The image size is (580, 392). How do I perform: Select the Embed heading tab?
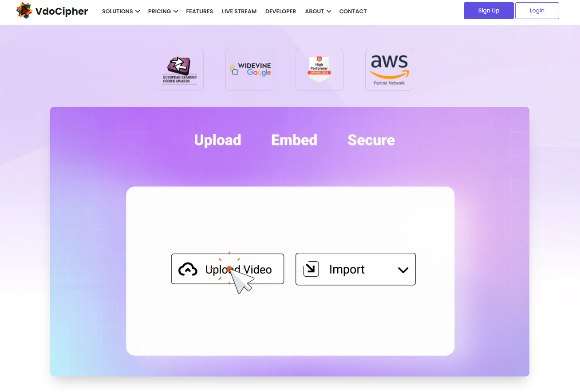pos(294,140)
